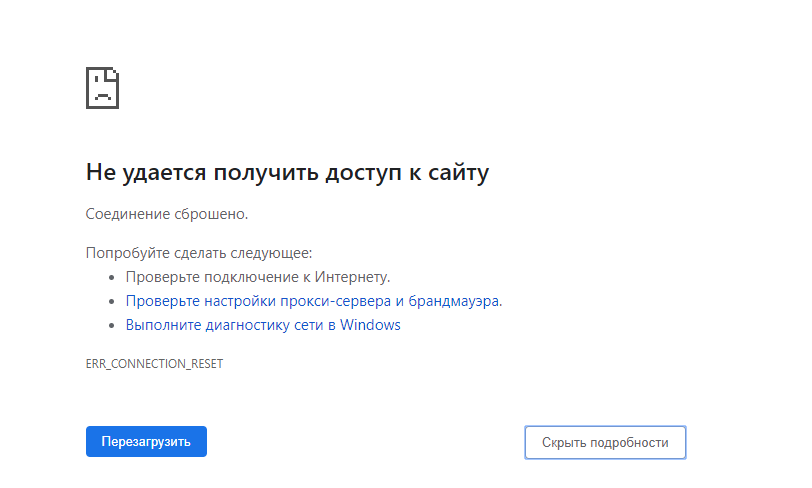Click the word брандмауэра in proxy link
The width and height of the screenshot is (812, 488).
tap(454, 301)
